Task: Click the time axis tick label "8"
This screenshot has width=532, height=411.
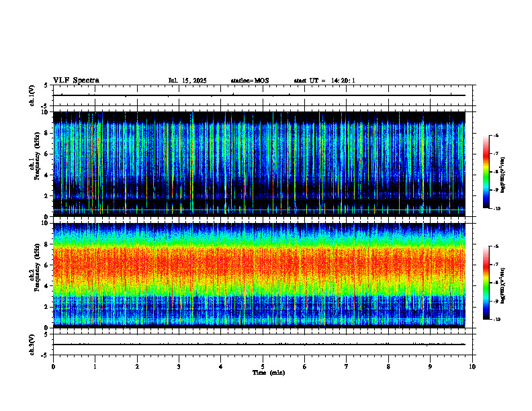Action: (x=388, y=367)
